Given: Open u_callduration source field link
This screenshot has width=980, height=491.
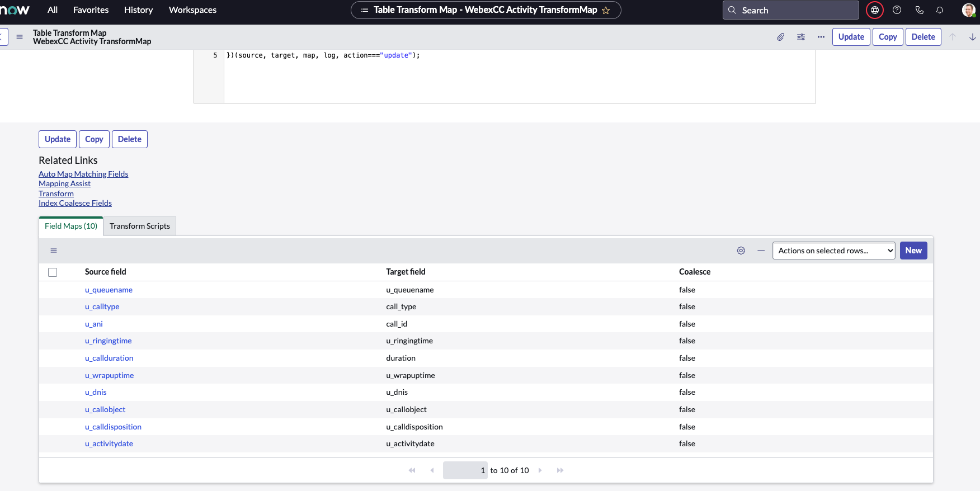Looking at the screenshot, I should pos(109,358).
